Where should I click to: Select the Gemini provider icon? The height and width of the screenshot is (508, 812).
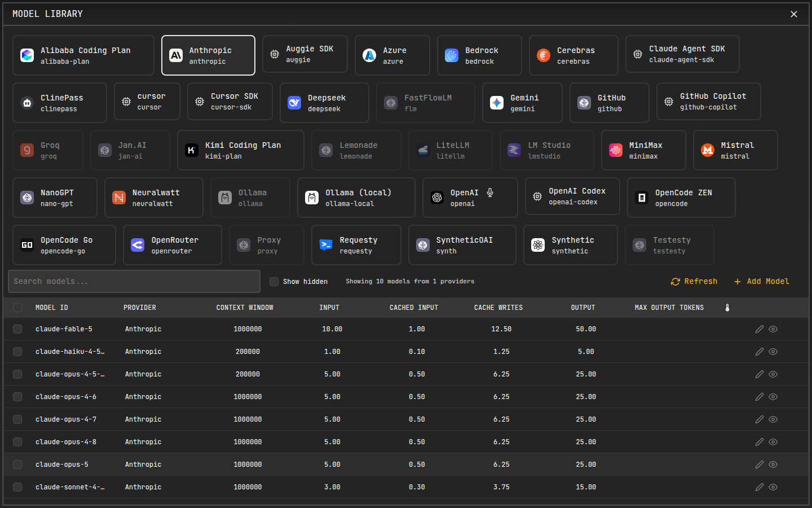click(x=497, y=103)
